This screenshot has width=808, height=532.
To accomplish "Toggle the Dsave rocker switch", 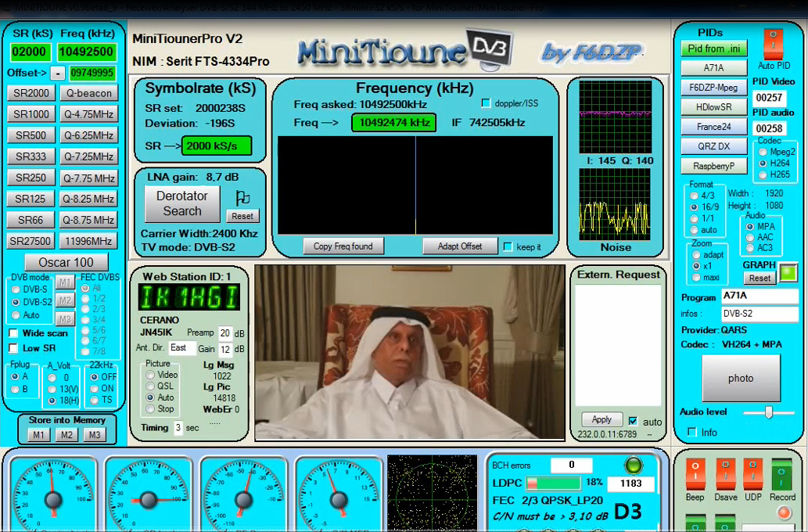I will (725, 474).
